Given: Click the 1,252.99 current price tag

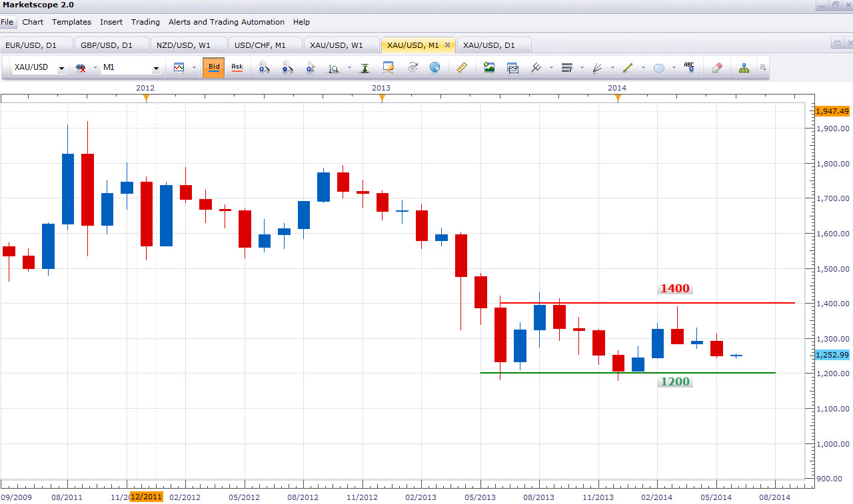Looking at the screenshot, I should click(832, 355).
